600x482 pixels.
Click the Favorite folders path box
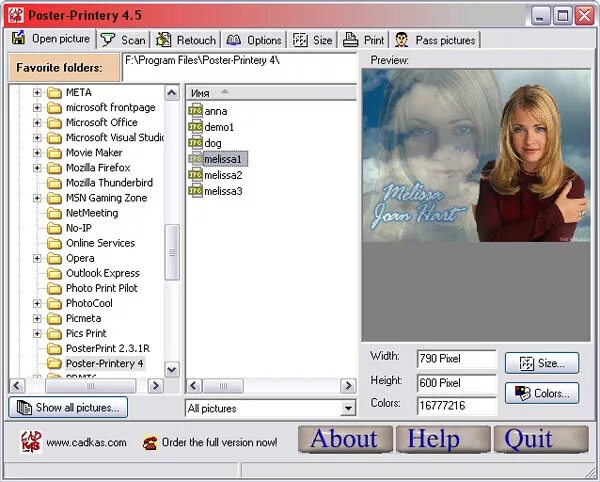point(240,67)
